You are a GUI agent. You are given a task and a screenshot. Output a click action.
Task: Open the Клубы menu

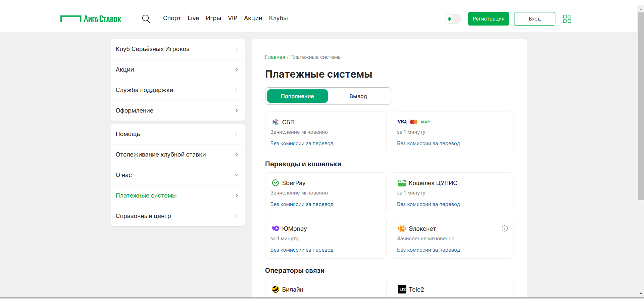pos(278,18)
